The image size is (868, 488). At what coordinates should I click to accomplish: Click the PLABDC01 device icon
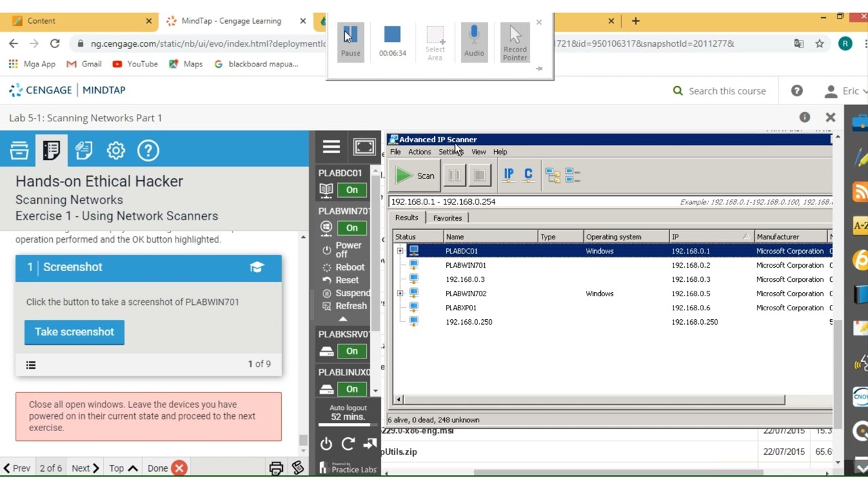[326, 190]
